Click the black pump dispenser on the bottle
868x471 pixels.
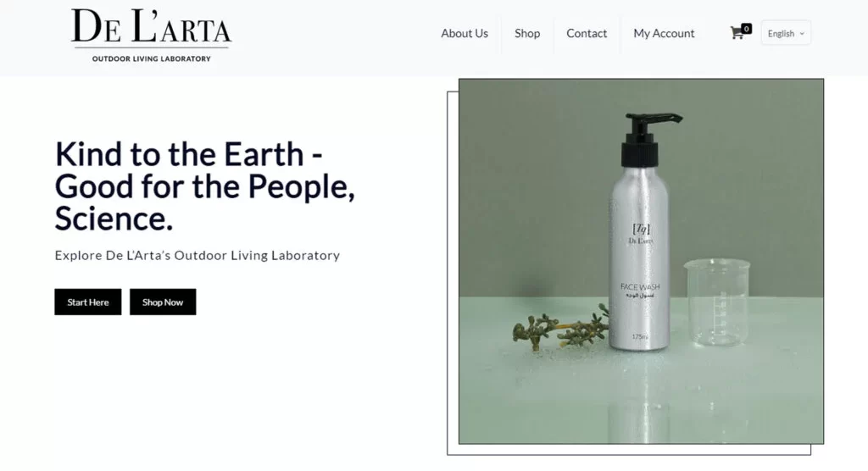(x=646, y=139)
